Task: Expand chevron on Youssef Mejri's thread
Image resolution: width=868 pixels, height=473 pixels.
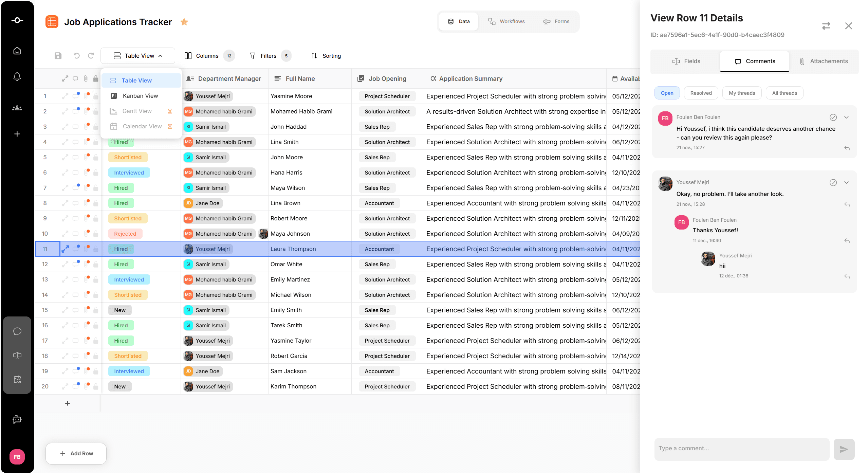Action: point(847,183)
